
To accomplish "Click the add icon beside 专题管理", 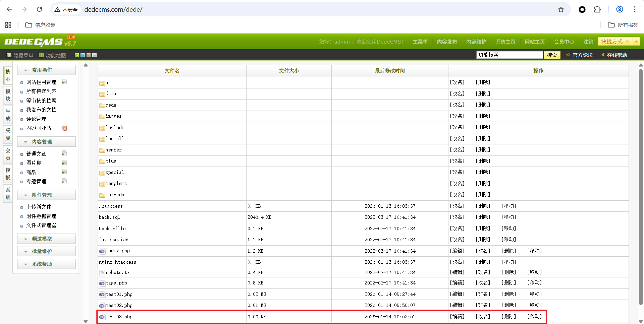I will pos(64,181).
